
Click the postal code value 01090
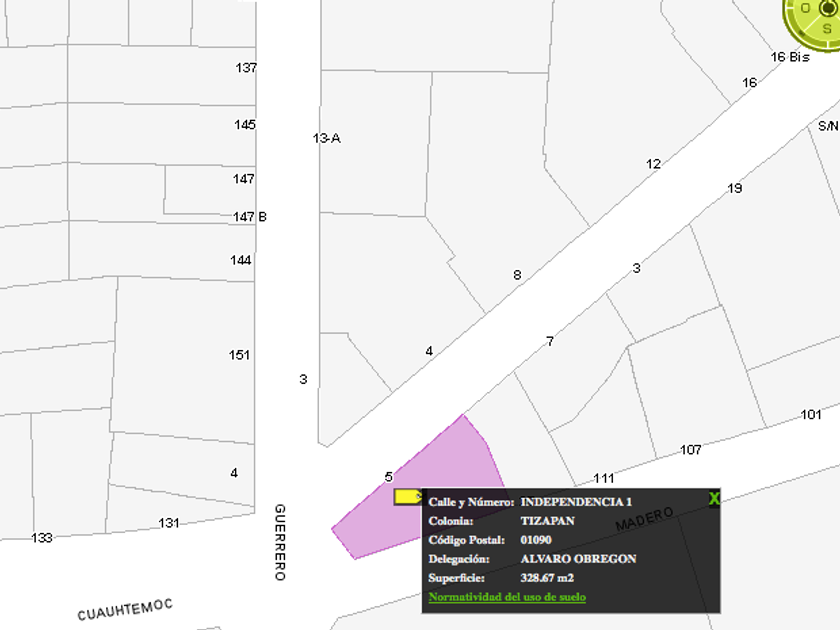click(536, 540)
